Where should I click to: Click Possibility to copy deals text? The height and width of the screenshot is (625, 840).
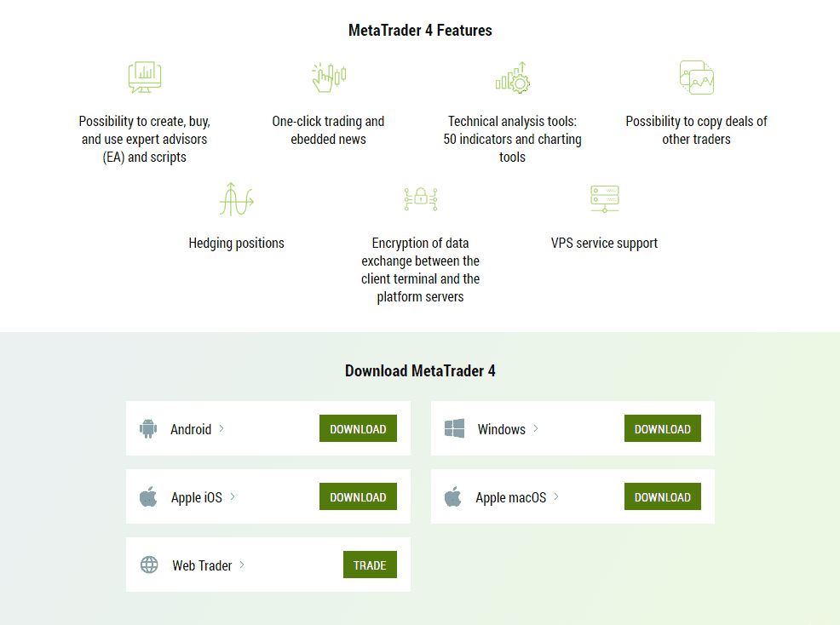coord(696,130)
